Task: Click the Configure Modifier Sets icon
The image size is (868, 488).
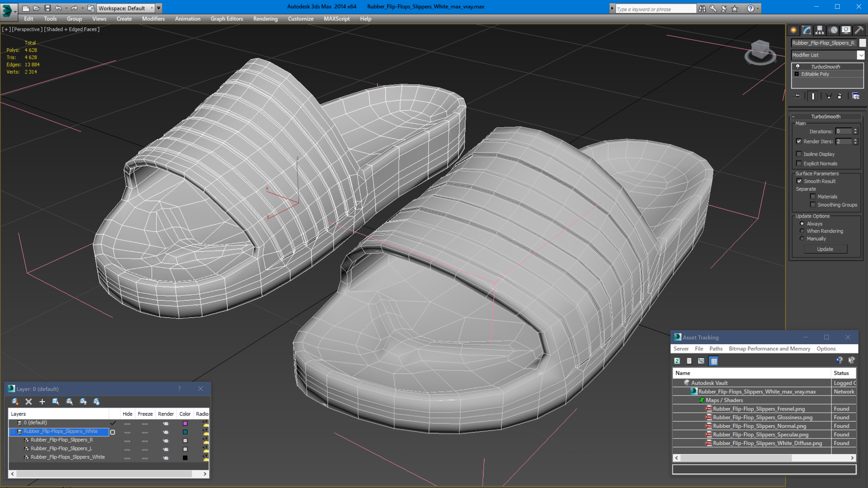Action: point(856,96)
